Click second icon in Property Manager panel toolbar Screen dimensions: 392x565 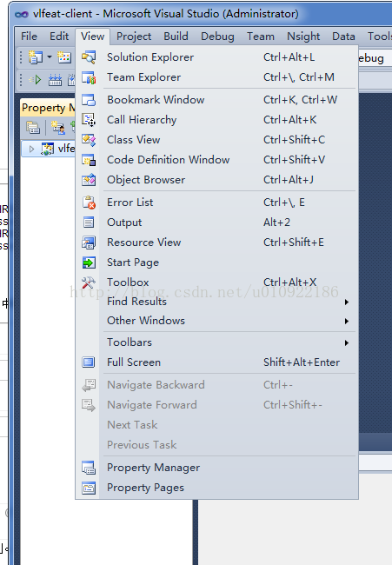point(58,127)
